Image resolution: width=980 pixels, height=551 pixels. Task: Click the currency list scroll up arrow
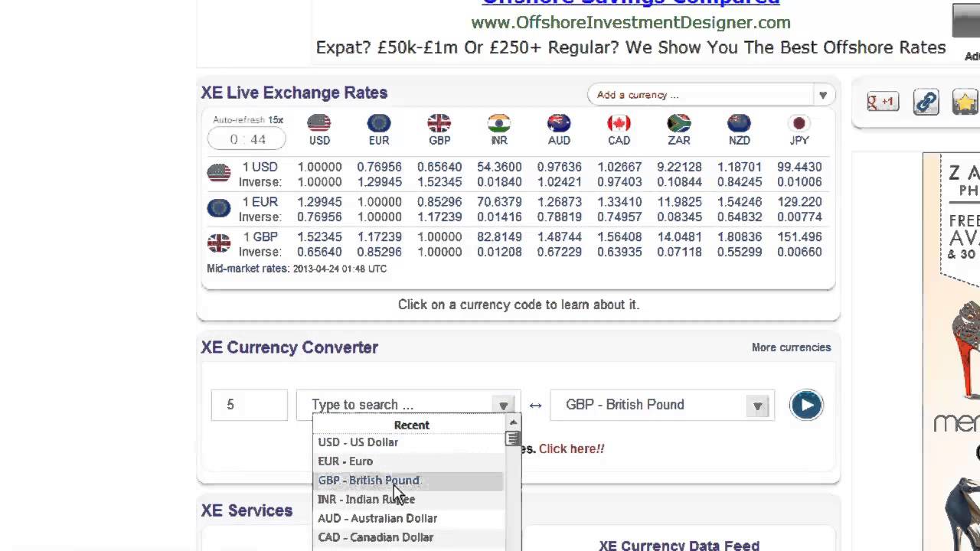(x=513, y=422)
